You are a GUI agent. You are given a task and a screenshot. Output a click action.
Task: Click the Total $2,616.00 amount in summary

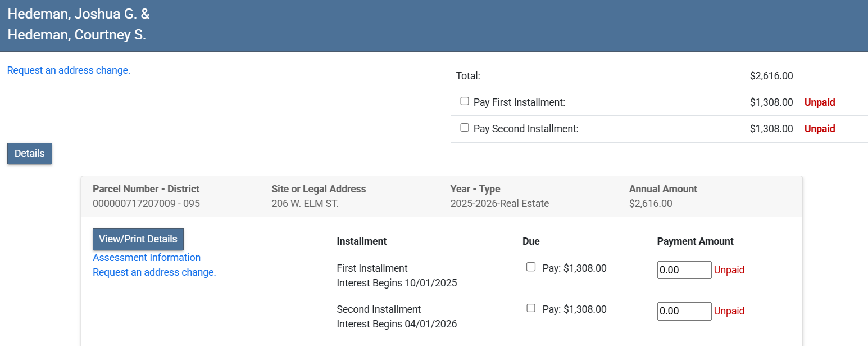(771, 76)
